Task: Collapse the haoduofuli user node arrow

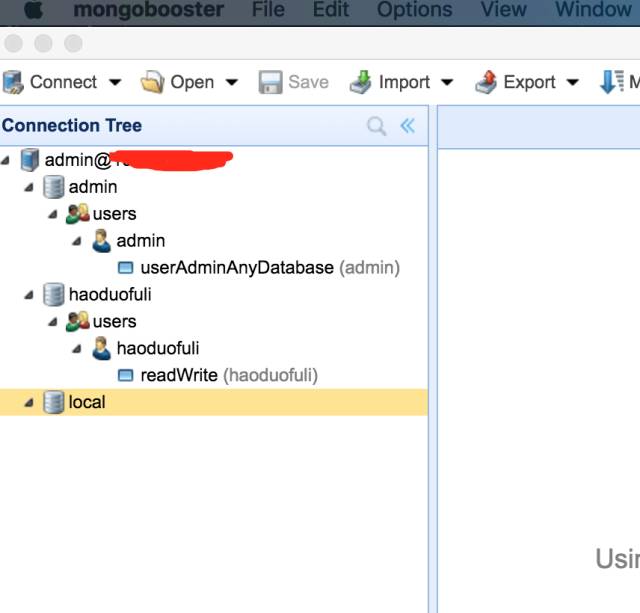Action: pyautogui.click(x=77, y=349)
